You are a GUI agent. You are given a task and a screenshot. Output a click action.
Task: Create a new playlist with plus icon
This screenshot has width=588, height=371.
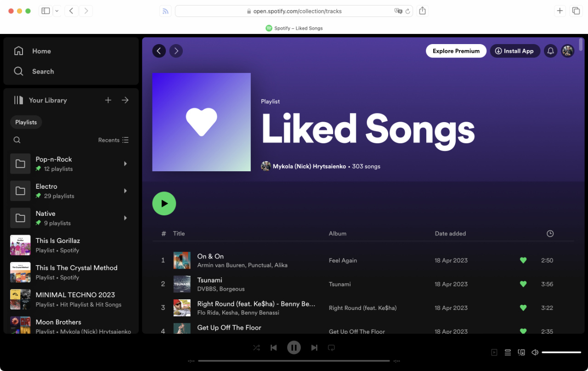pyautogui.click(x=108, y=100)
